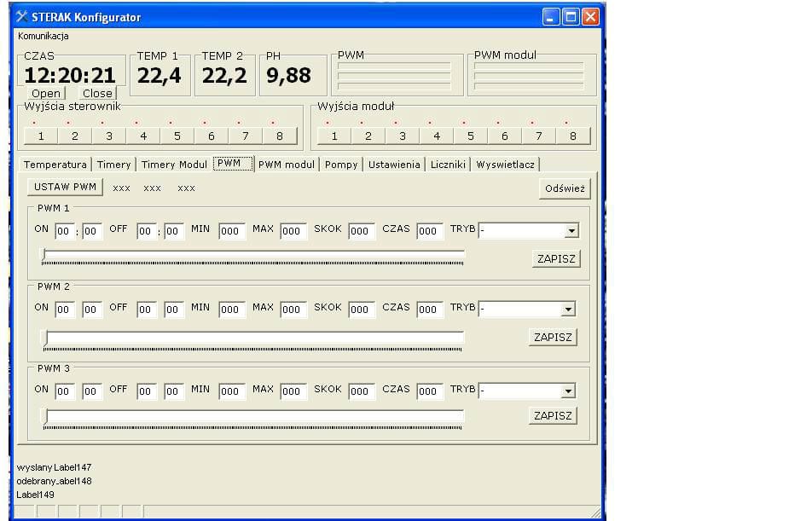This screenshot has width=812, height=521.
Task: Click the PWM 2 MAX input field
Action: [293, 310]
